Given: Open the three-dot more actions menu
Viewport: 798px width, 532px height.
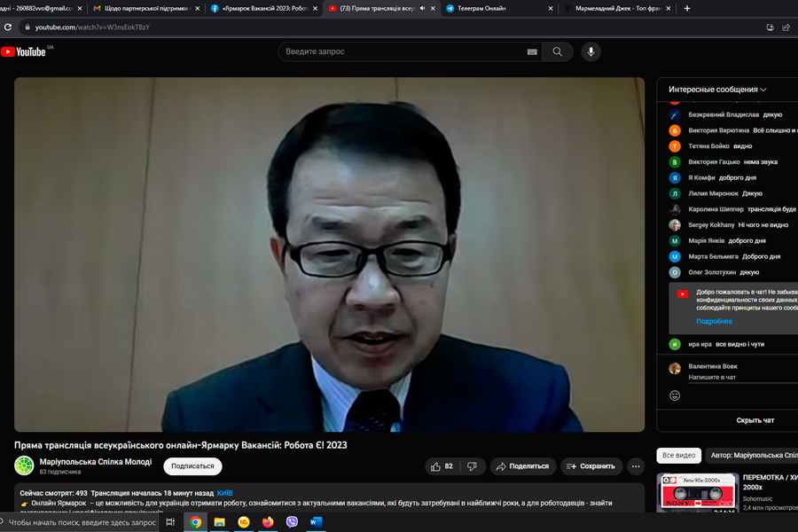Looking at the screenshot, I should tap(636, 466).
